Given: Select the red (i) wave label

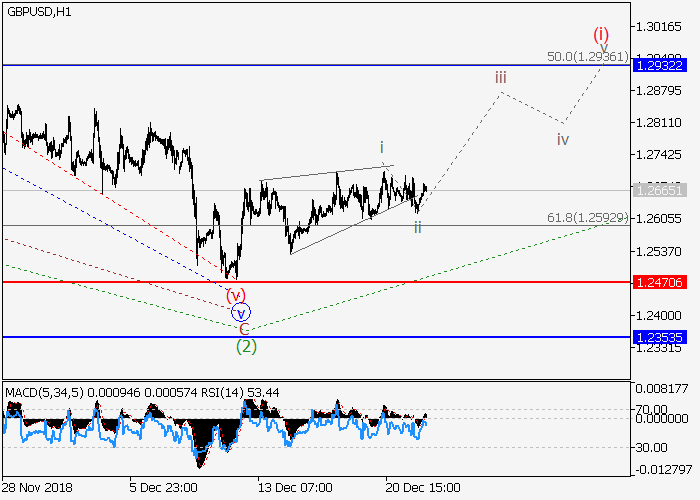Looking at the screenshot, I should click(601, 34).
